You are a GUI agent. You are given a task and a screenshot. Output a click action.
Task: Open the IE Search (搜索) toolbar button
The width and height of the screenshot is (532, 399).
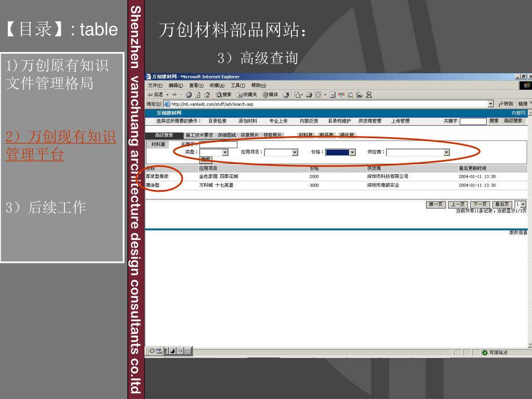point(223,95)
